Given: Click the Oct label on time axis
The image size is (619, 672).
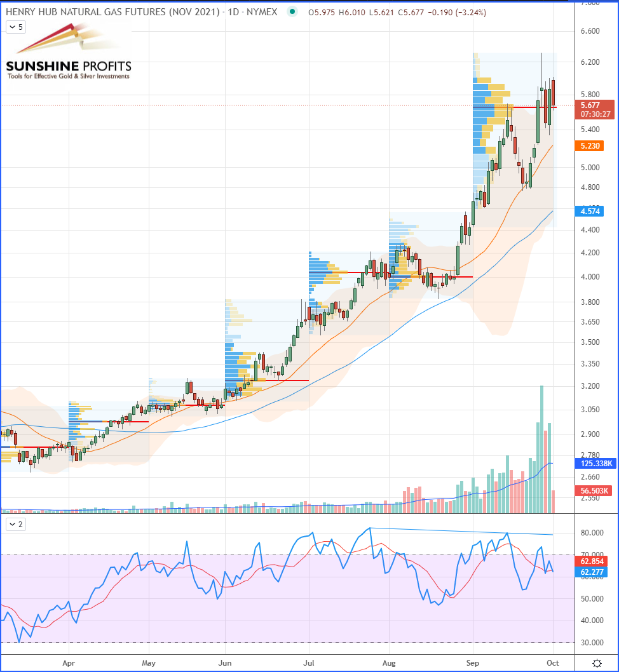Looking at the screenshot, I should tap(552, 663).
